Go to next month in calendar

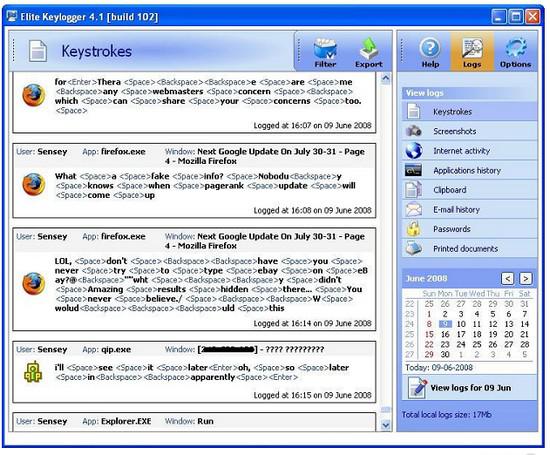525,279
